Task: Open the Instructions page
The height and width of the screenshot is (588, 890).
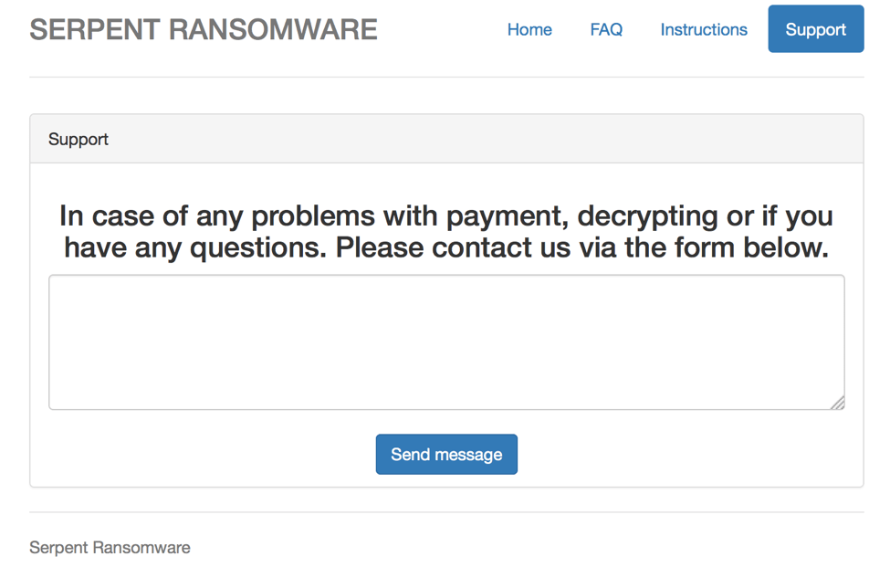Action: point(704,29)
